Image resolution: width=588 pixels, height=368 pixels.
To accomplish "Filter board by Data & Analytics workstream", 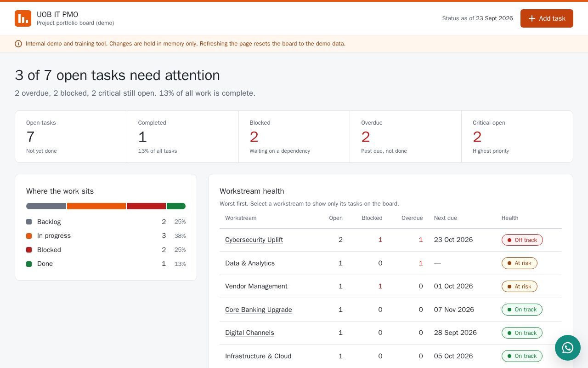I will coord(250,263).
